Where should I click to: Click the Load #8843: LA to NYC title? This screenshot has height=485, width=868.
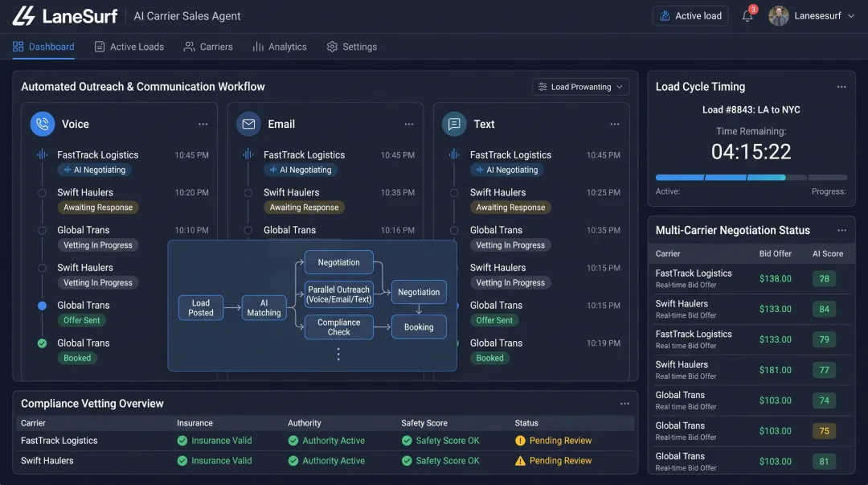click(x=751, y=109)
